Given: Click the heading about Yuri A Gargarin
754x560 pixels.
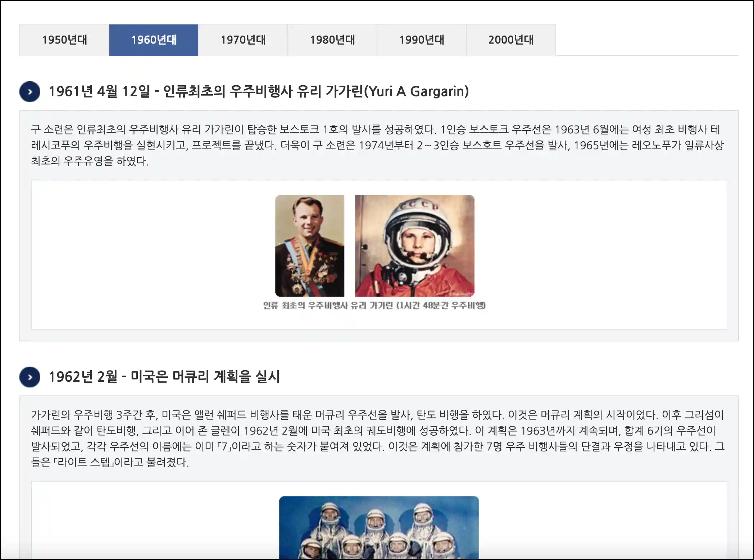Looking at the screenshot, I should pyautogui.click(x=259, y=91).
